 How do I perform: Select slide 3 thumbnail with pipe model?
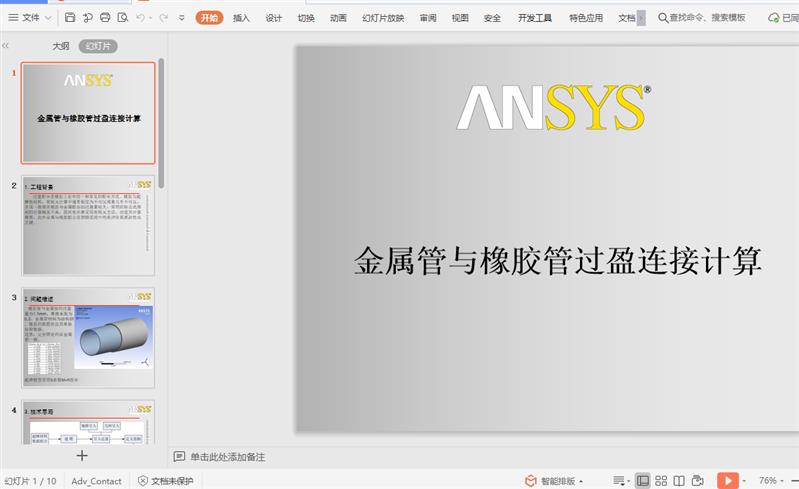[x=88, y=338]
